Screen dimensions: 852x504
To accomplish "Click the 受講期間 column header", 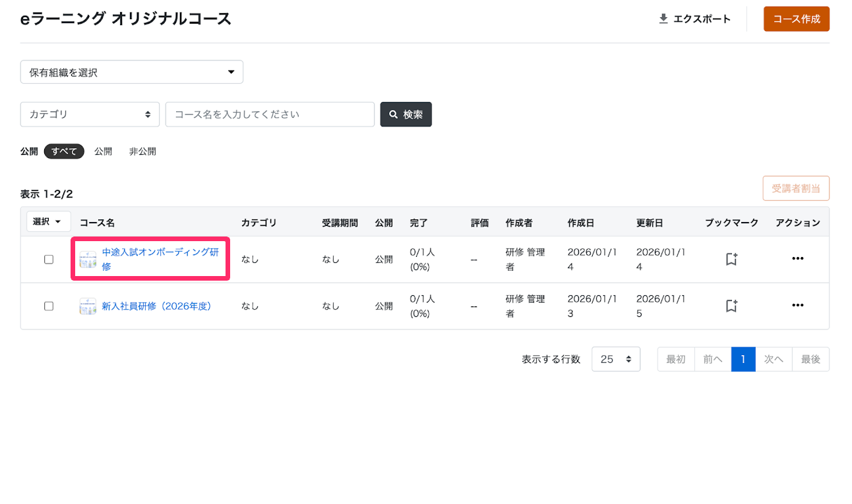I will [340, 223].
